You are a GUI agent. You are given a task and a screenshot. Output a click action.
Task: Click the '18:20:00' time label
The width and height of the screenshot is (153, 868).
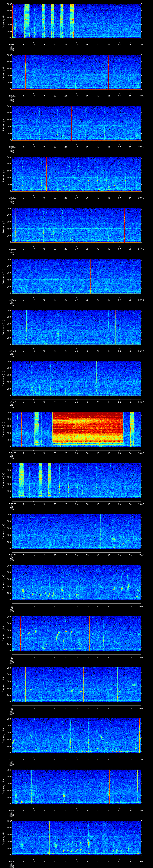point(12,249)
